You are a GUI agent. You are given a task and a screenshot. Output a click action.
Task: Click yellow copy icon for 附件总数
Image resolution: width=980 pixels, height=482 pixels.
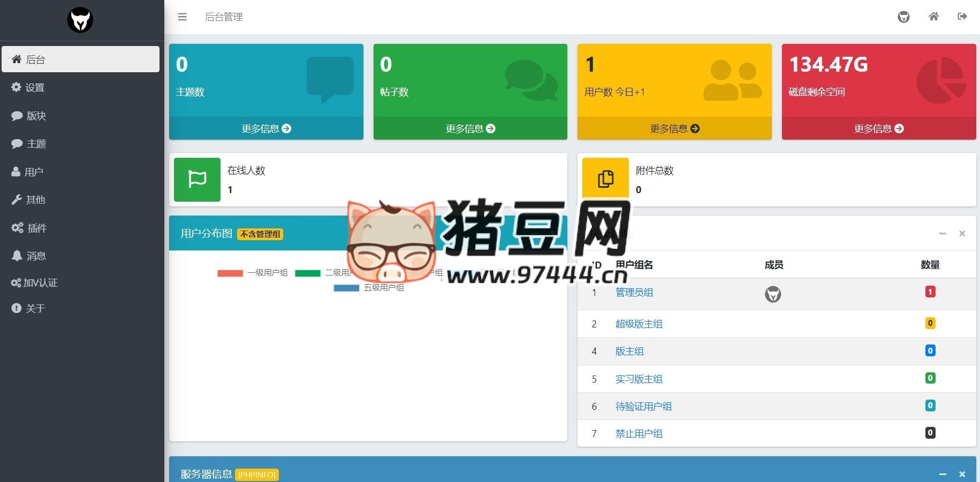coord(605,179)
